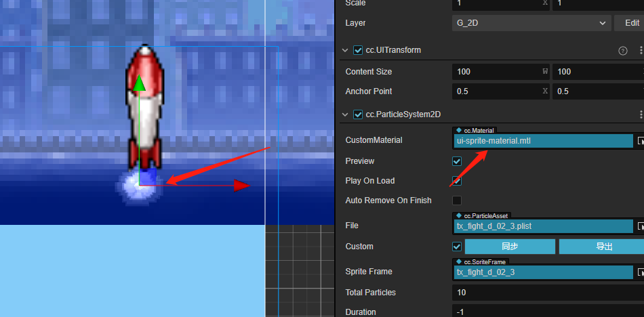
Task: Click the Total Particles property label
Action: point(370,293)
